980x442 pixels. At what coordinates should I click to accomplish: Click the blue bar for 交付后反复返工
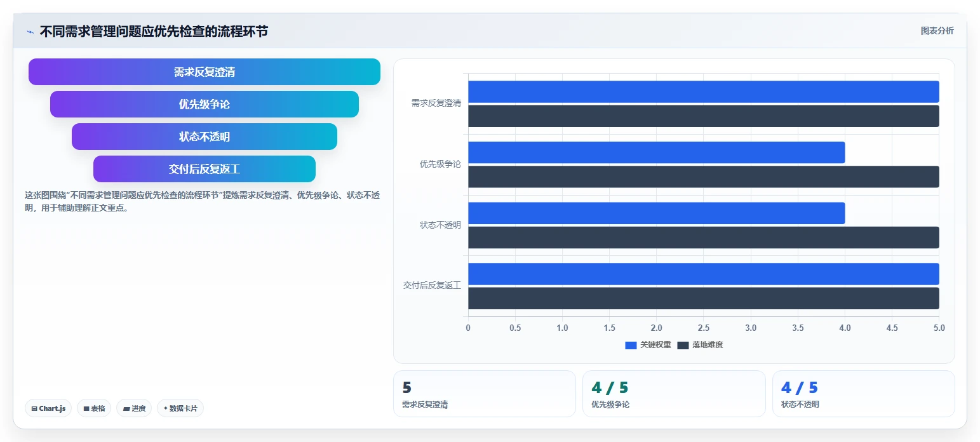tap(704, 274)
